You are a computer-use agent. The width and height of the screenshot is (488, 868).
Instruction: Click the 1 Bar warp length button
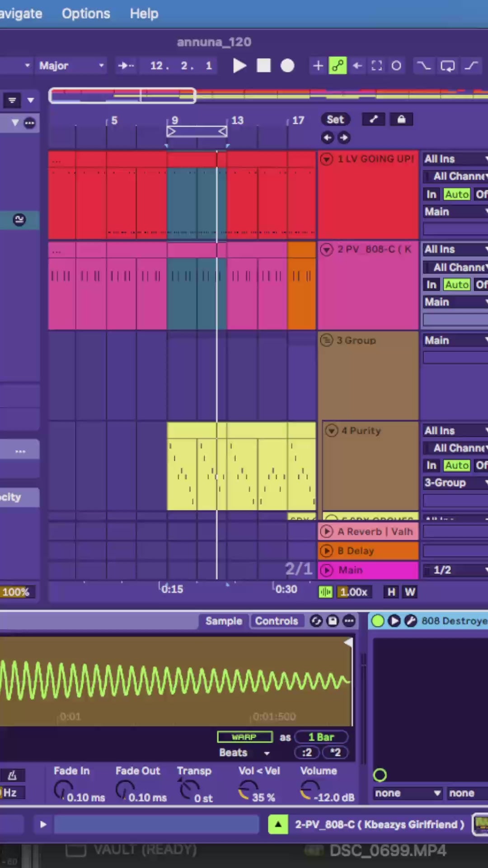(x=321, y=737)
